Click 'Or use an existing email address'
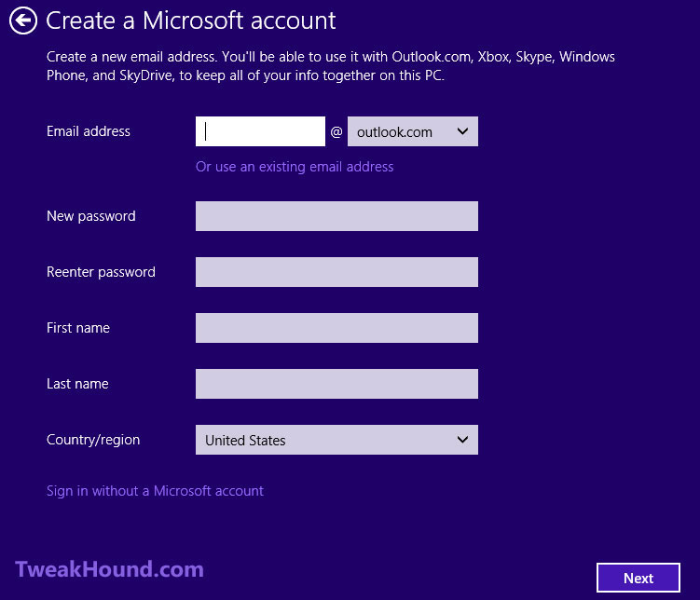The height and width of the screenshot is (600, 700). pos(295,167)
